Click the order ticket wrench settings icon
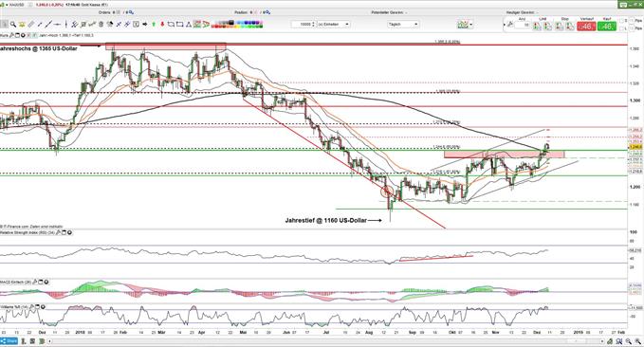Screen dimensions: 644x347 (x=509, y=25)
